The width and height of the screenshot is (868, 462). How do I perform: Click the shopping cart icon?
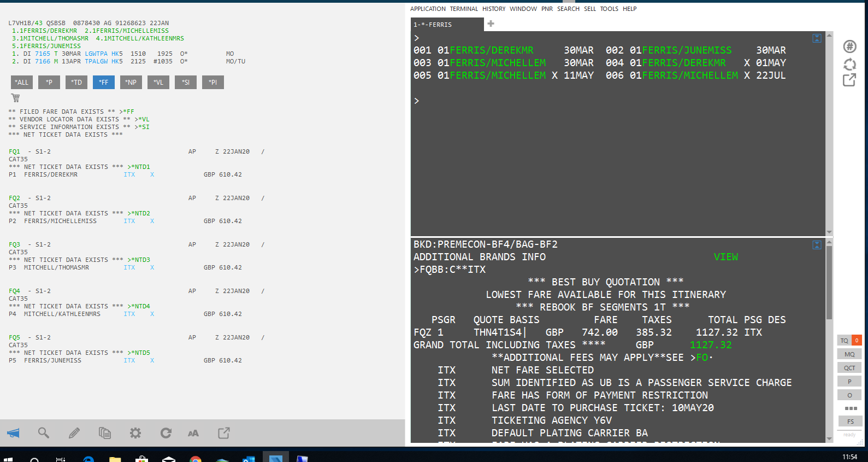click(x=15, y=98)
